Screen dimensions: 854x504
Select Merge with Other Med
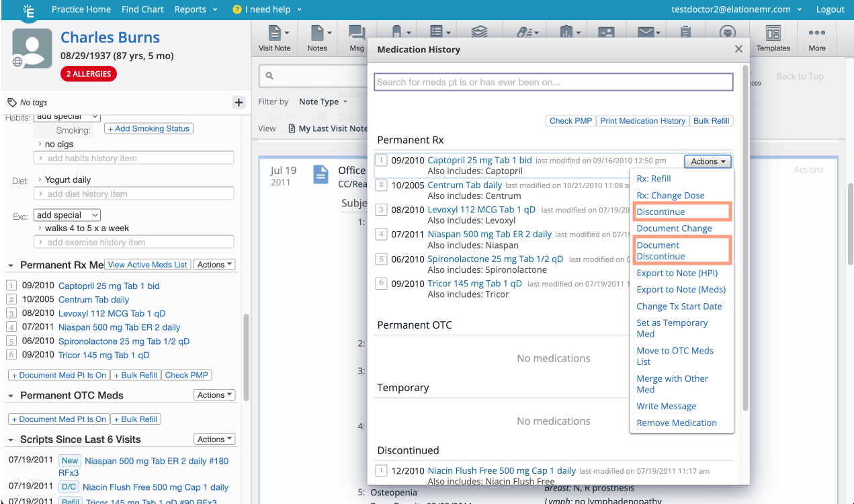pos(672,384)
